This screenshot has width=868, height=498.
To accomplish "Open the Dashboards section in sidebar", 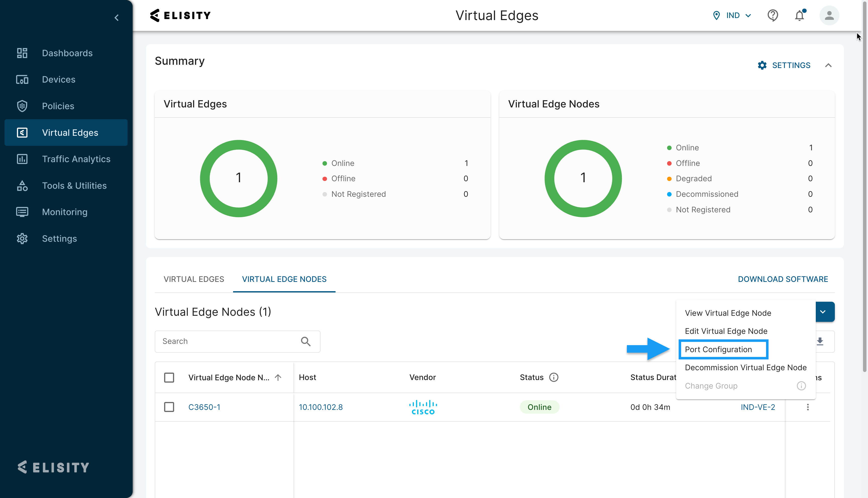I will 67,53.
